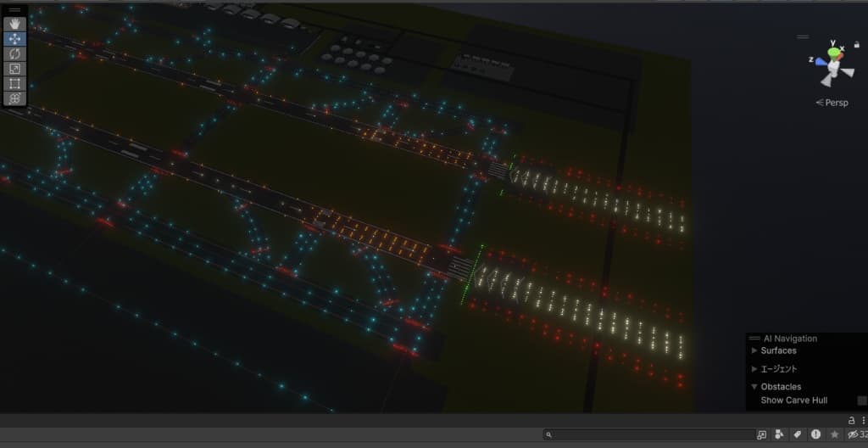Select the Hand (View) tool
This screenshot has height=448, width=868.
[x=15, y=24]
